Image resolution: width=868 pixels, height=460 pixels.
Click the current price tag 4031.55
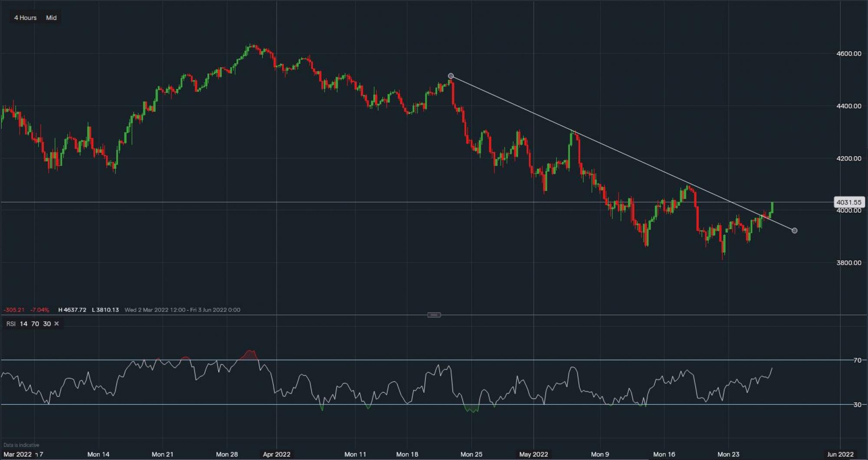click(x=848, y=202)
